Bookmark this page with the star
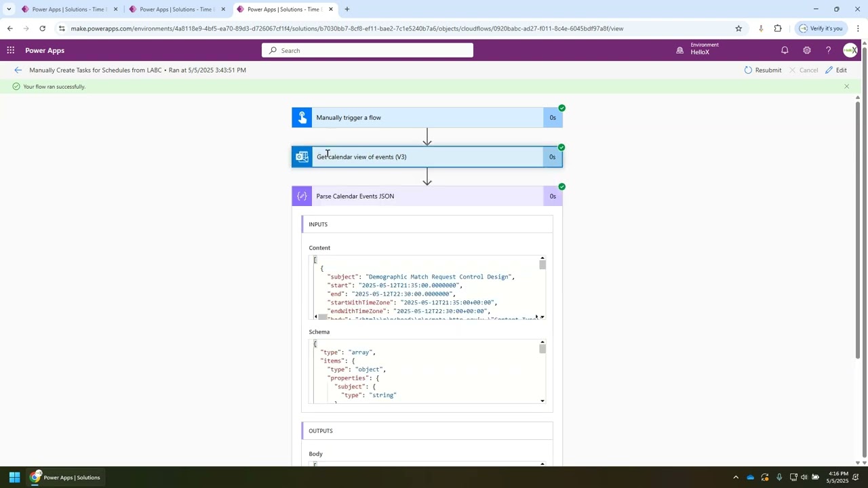The width and height of the screenshot is (868, 488). point(738,28)
